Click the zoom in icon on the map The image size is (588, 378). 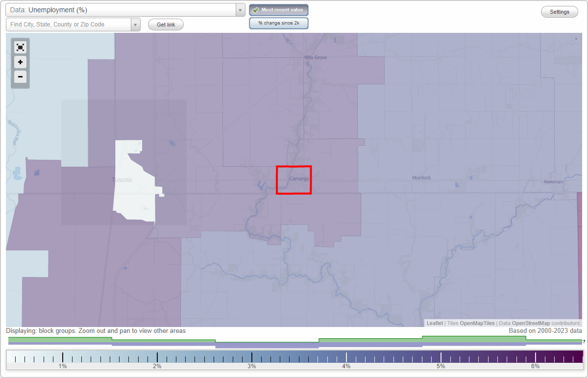coord(20,62)
